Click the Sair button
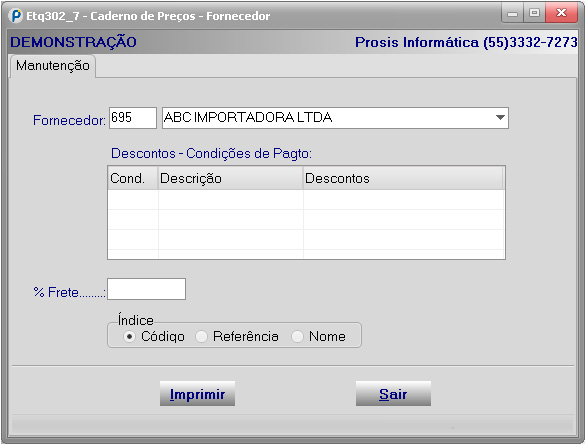Image resolution: width=586 pixels, height=445 pixels. [393, 394]
